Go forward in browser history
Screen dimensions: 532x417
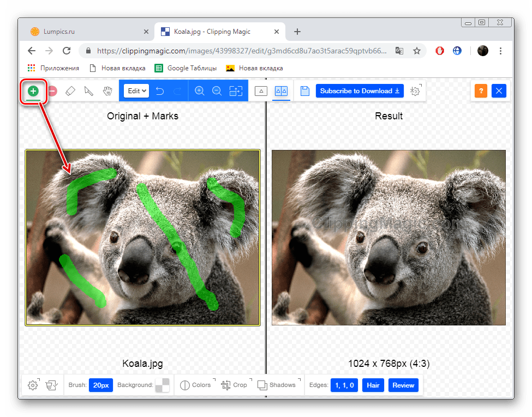(49, 51)
